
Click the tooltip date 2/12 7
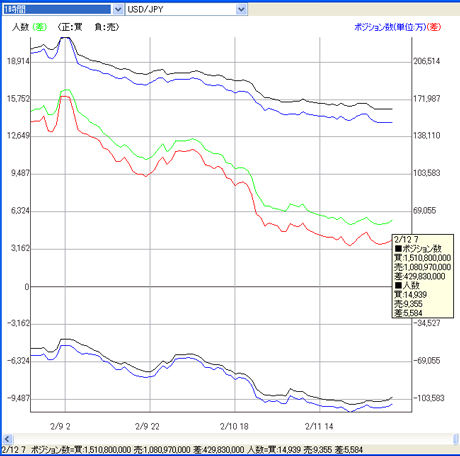click(406, 239)
